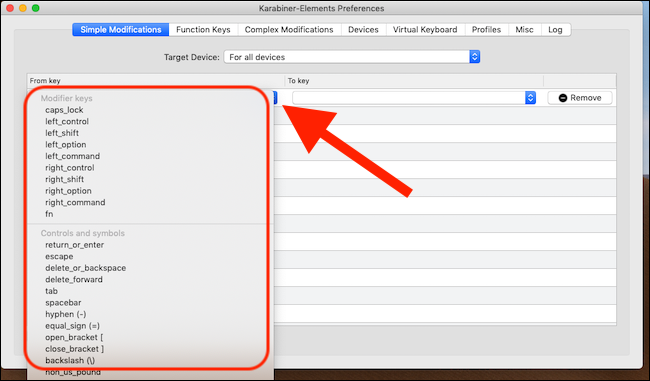Click the Remove button
The image size is (650, 381).
580,98
